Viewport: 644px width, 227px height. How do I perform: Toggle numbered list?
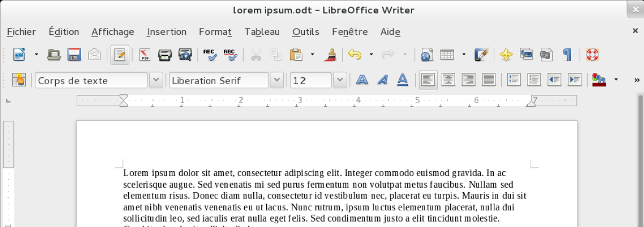click(514, 80)
